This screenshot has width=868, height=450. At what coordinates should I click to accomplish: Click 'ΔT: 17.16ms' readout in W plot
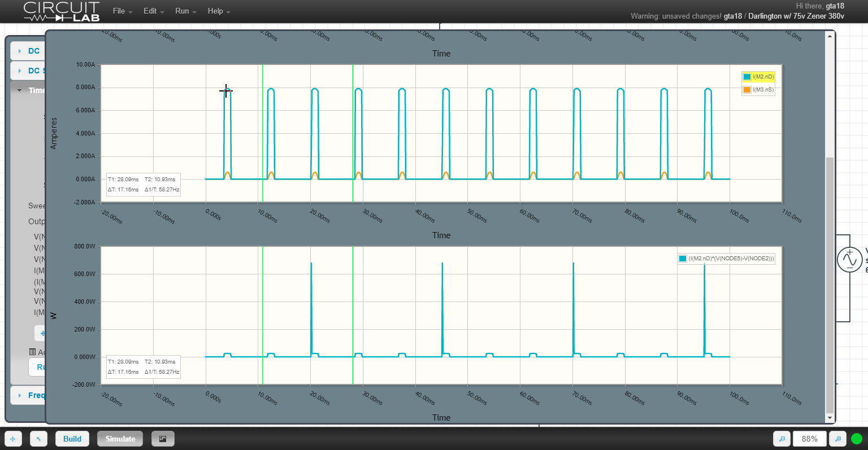[x=123, y=372]
